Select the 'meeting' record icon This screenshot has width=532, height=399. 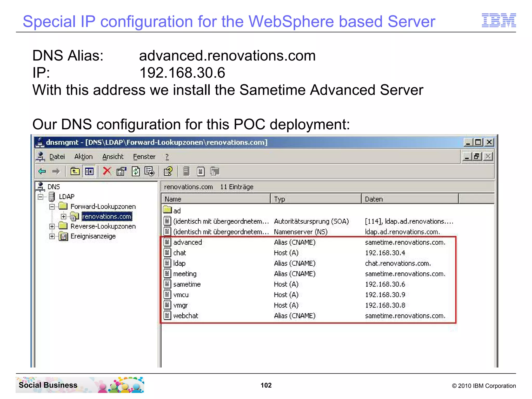[x=167, y=274]
